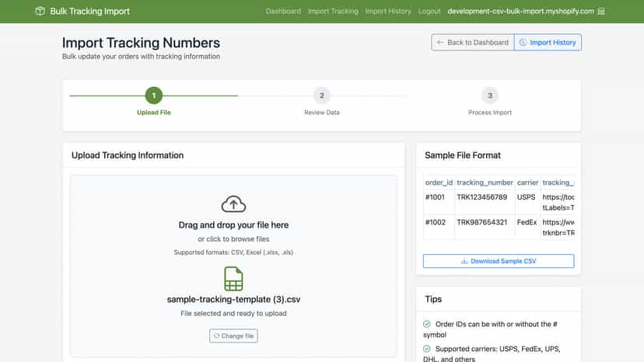Click the cloud upload icon
This screenshot has height=362, width=644.
point(233,204)
